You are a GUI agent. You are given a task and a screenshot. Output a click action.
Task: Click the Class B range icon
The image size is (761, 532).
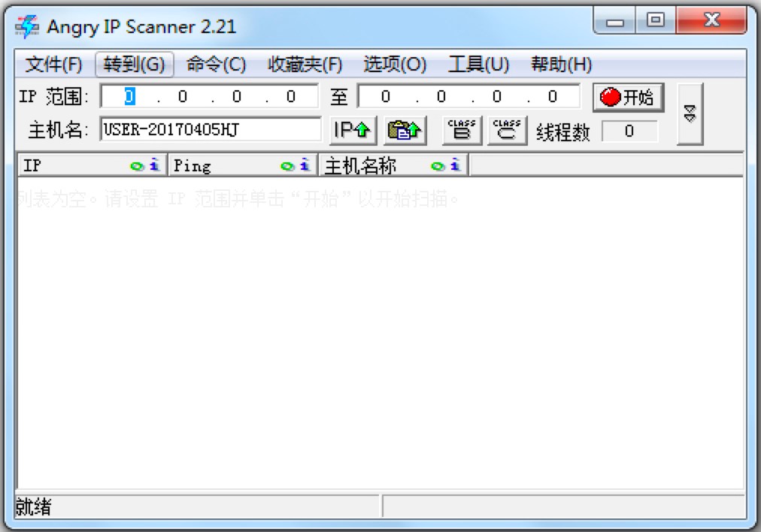pyautogui.click(x=461, y=129)
